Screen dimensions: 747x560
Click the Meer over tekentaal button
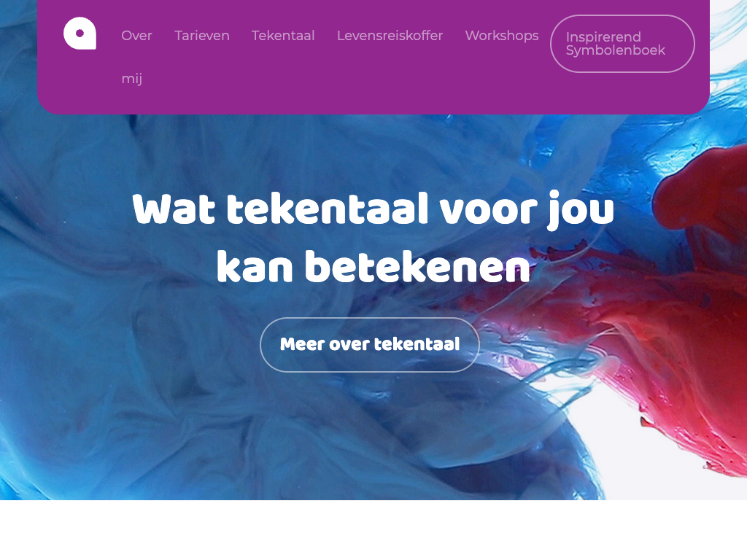click(370, 344)
